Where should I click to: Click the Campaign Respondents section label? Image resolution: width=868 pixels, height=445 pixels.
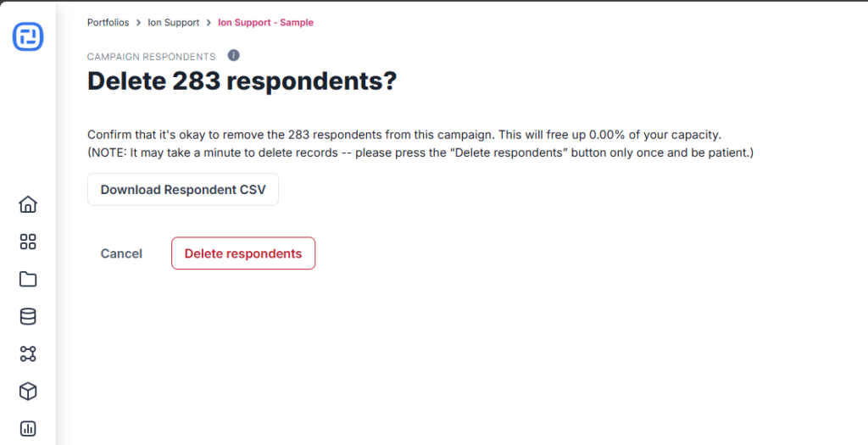tap(151, 57)
